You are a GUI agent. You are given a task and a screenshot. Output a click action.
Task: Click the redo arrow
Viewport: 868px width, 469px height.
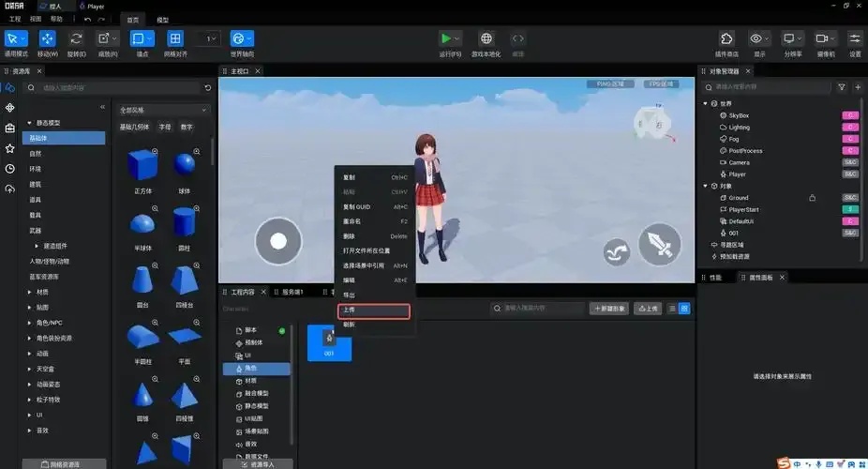[x=101, y=20]
